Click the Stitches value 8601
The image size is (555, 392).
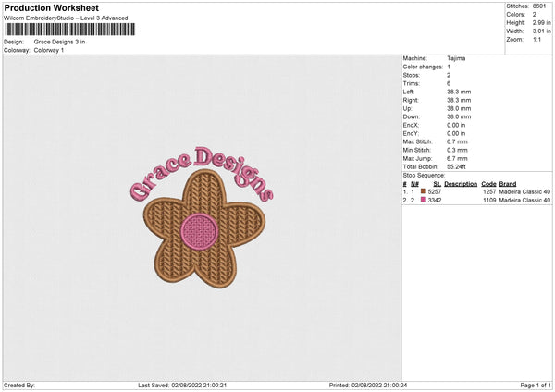coord(539,6)
